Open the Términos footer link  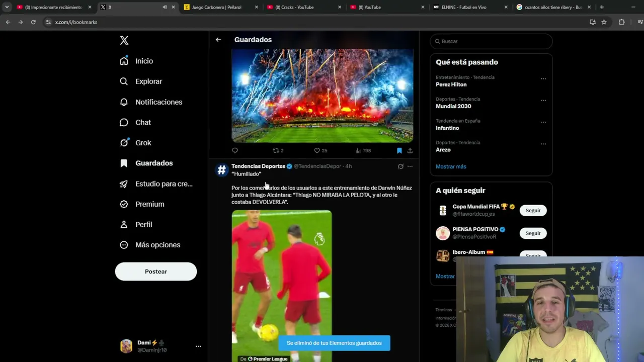click(x=444, y=310)
